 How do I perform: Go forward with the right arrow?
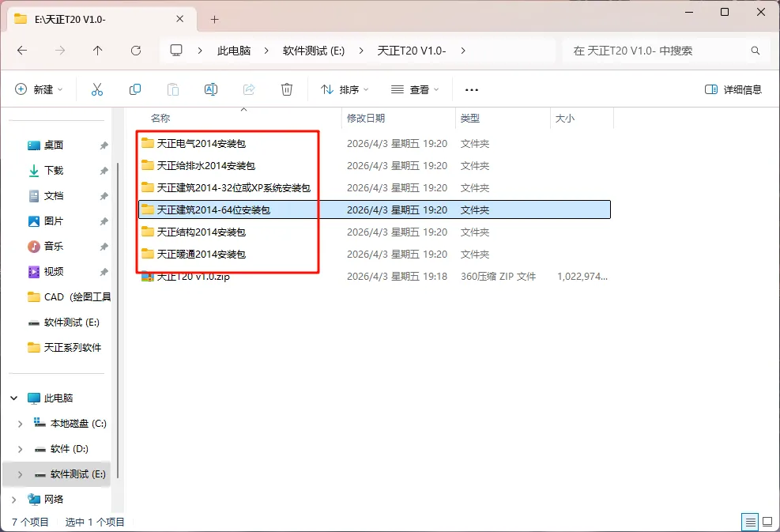60,51
